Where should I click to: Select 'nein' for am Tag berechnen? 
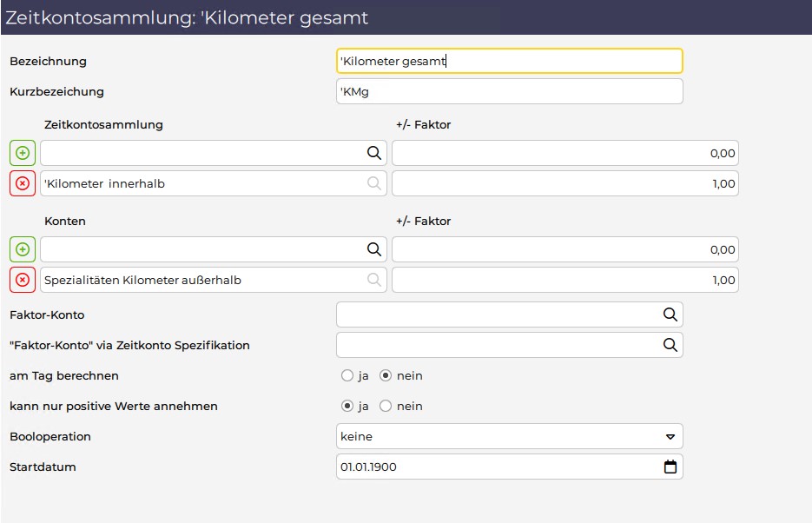tap(386, 375)
